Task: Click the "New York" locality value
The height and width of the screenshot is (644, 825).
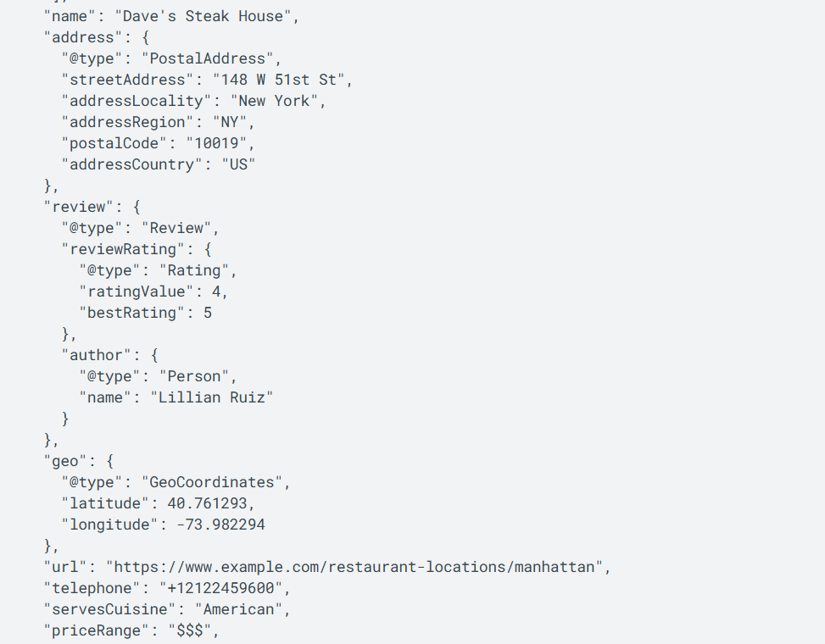Action: [x=278, y=101]
